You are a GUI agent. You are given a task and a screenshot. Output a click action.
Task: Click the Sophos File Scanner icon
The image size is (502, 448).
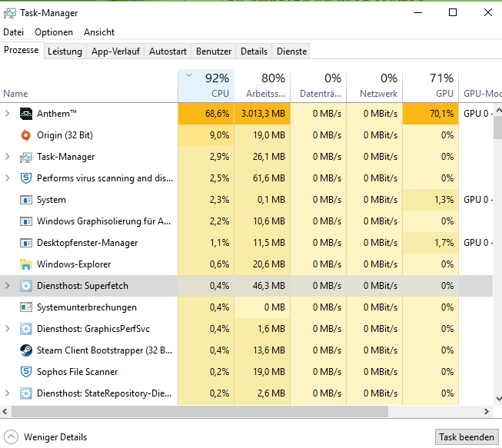click(x=25, y=372)
